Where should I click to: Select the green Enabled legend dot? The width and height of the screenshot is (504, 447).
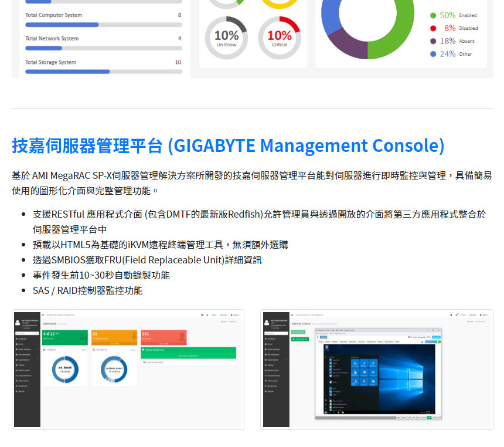coord(433,15)
